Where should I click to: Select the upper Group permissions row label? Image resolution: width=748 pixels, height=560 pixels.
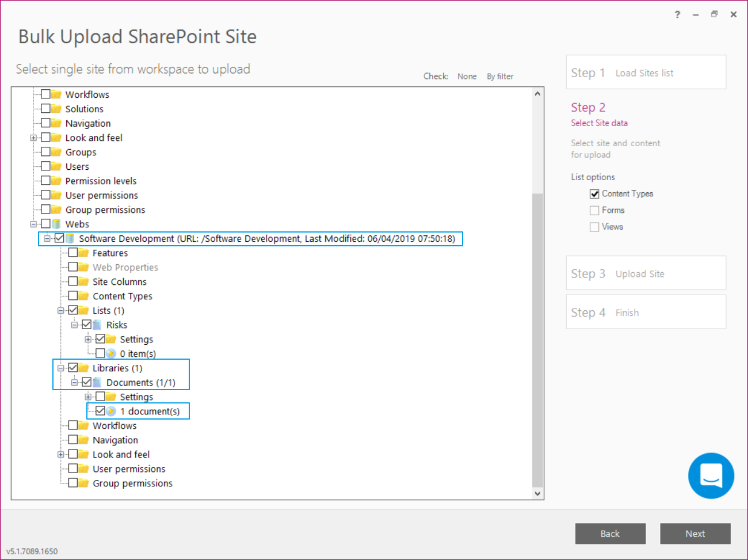pyautogui.click(x=105, y=209)
